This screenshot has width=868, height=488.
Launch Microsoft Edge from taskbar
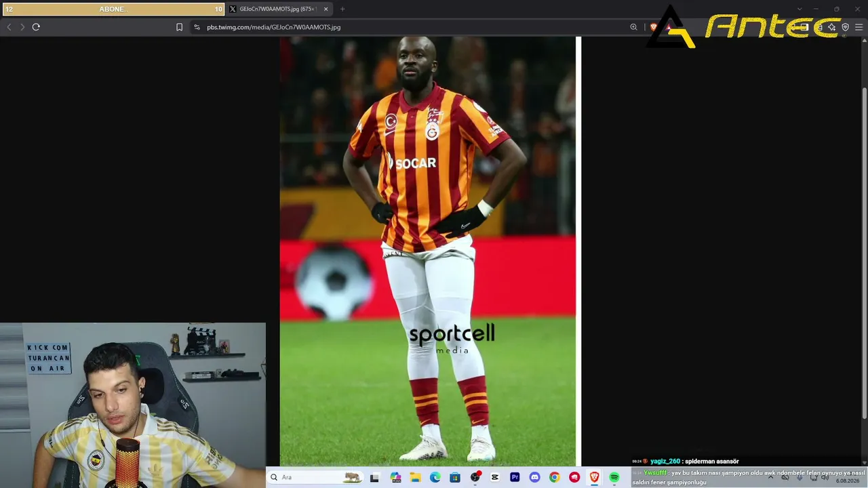tap(435, 477)
